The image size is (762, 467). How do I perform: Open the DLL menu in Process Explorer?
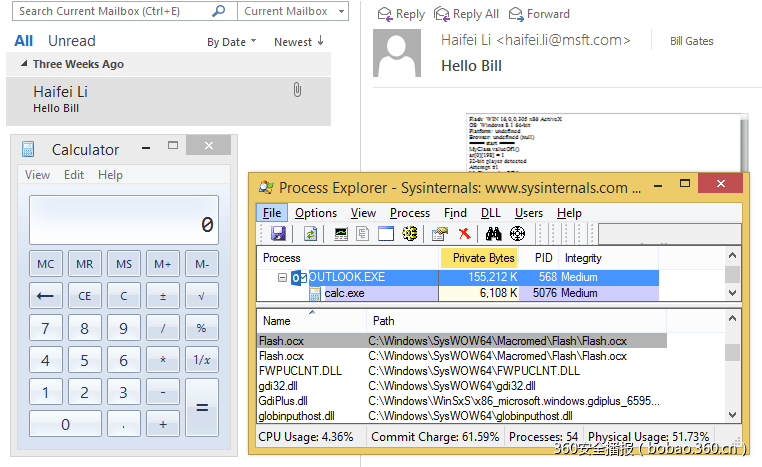(490, 213)
